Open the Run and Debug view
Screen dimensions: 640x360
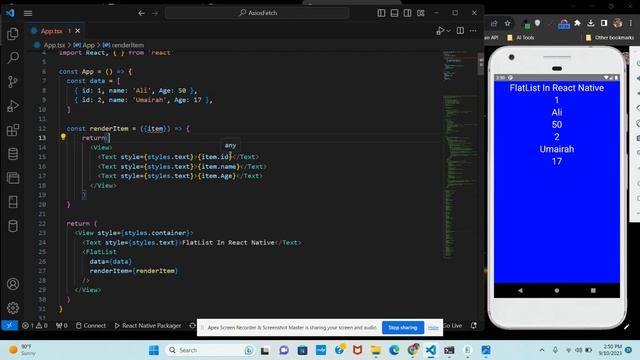coord(13,106)
